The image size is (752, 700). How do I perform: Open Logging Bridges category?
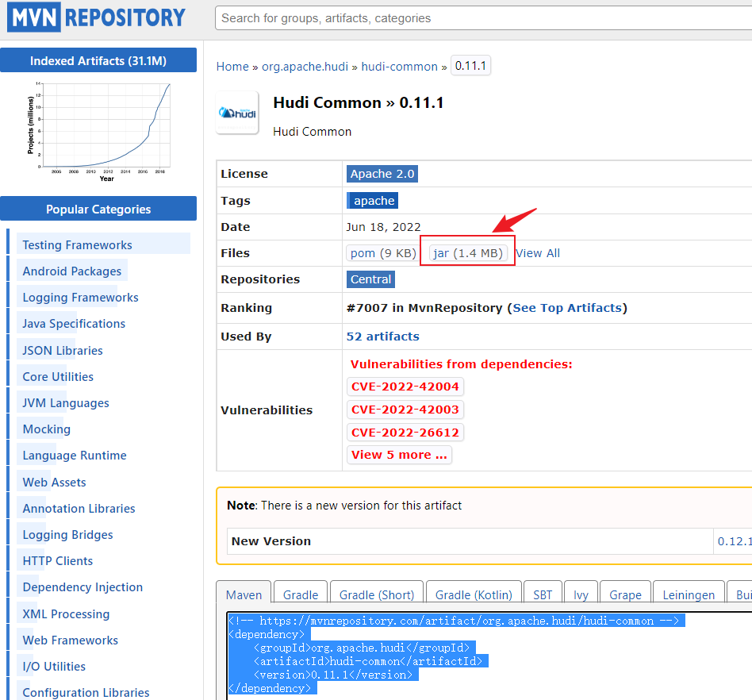(67, 534)
